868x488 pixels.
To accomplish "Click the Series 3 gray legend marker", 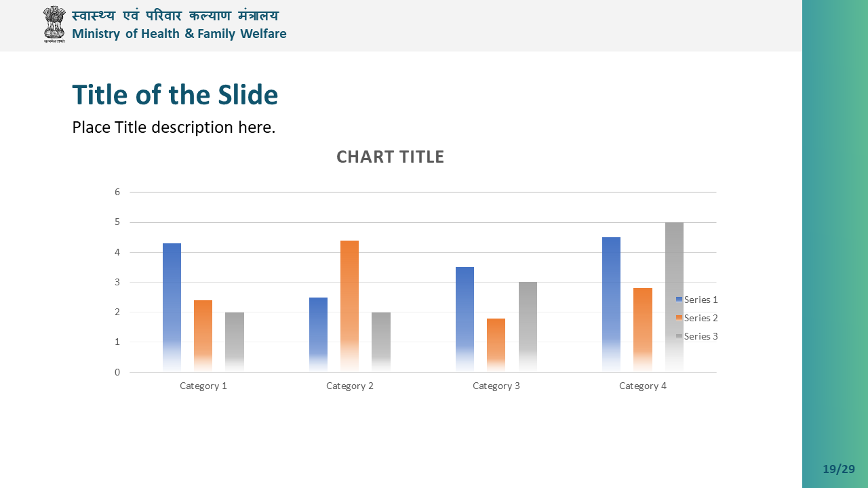I will tap(679, 335).
